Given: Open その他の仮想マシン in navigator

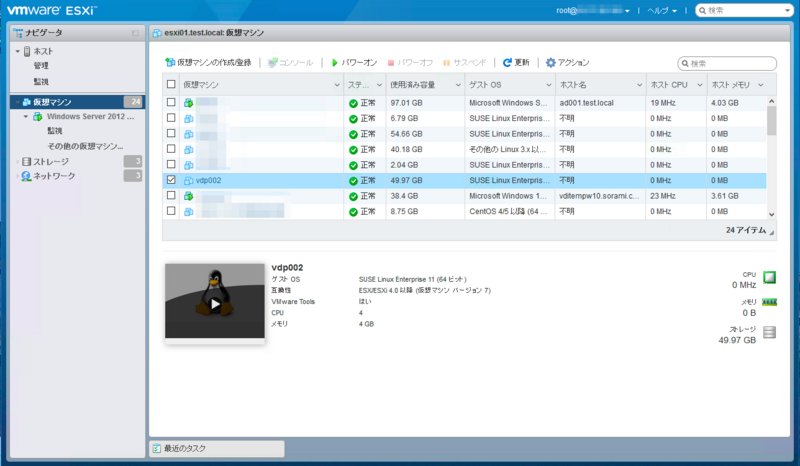Looking at the screenshot, I should (x=85, y=146).
